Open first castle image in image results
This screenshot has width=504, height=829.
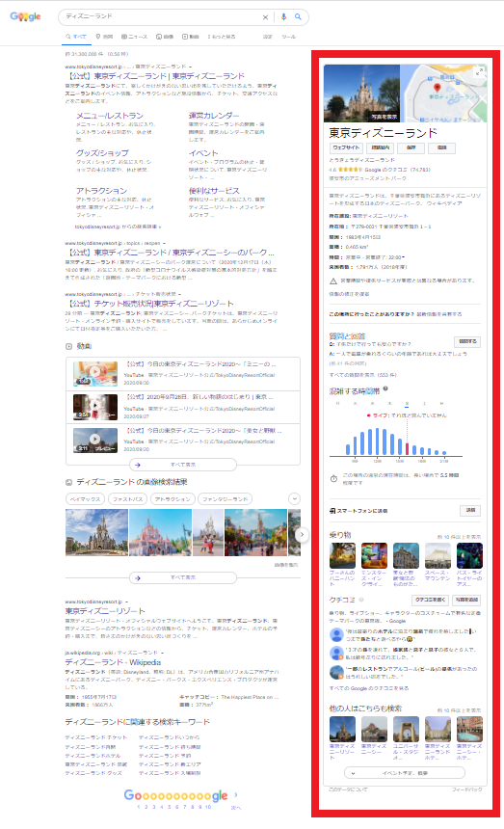96,532
